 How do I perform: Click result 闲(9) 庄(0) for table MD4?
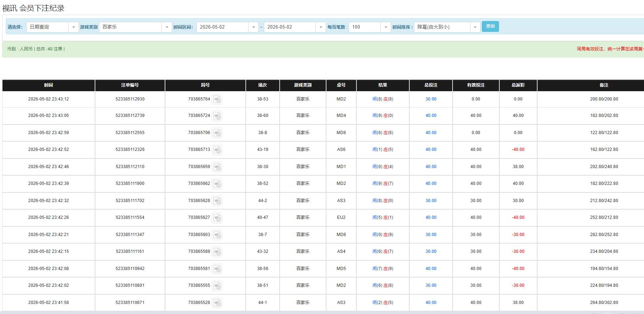point(383,116)
